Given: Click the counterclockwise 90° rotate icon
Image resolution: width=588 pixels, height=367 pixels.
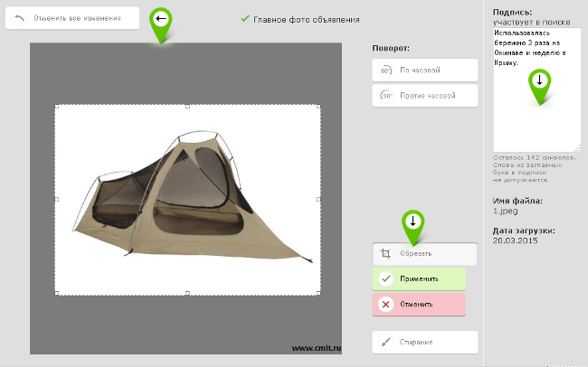Looking at the screenshot, I should (x=385, y=95).
